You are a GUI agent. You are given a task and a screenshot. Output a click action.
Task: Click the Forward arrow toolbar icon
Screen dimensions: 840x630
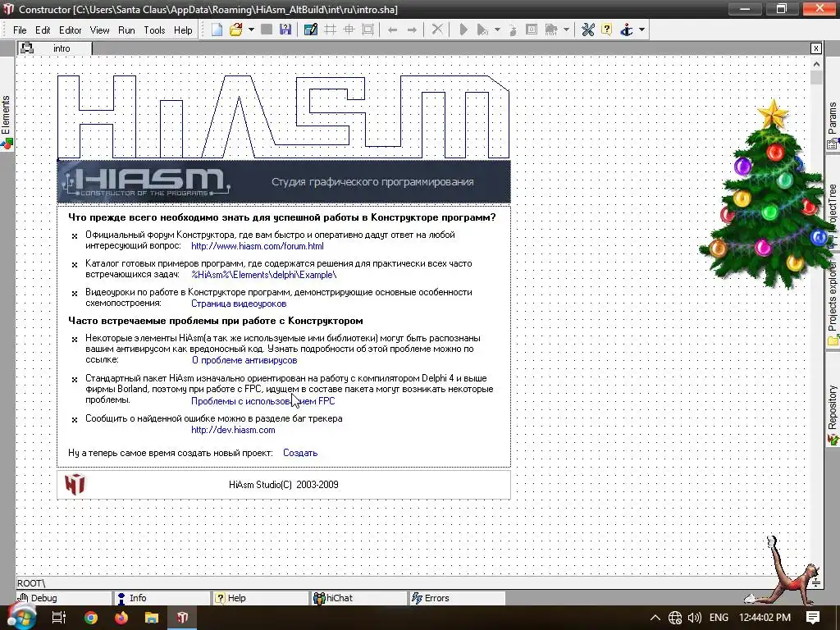click(x=412, y=30)
